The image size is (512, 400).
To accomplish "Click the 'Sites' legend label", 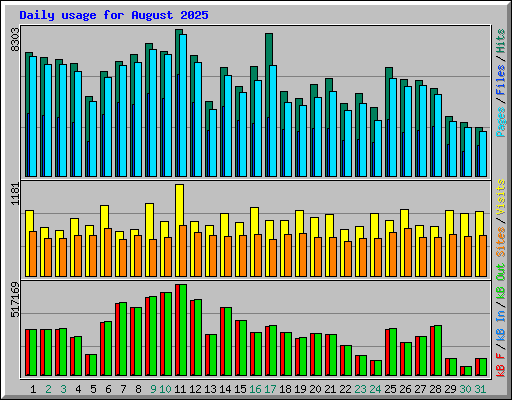I will [500, 242].
